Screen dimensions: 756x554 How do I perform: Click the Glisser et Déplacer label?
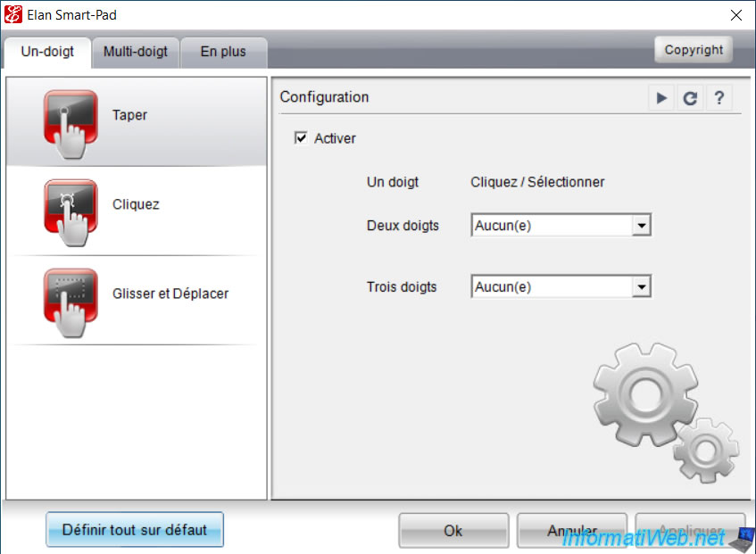click(x=170, y=294)
